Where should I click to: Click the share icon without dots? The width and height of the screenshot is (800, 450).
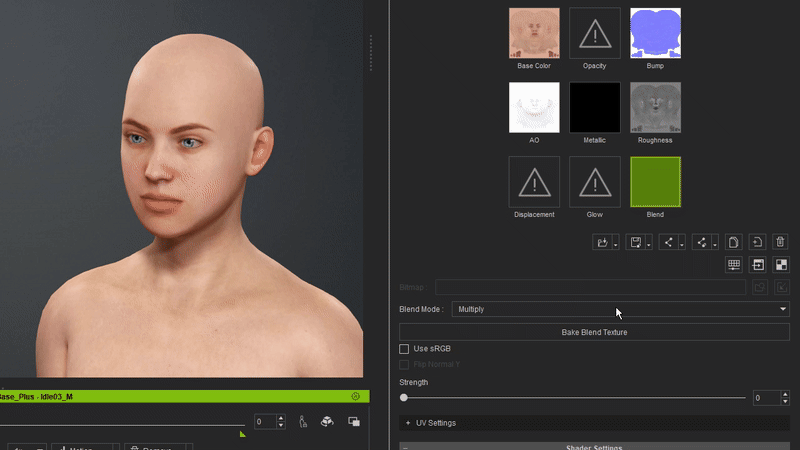pos(668,242)
